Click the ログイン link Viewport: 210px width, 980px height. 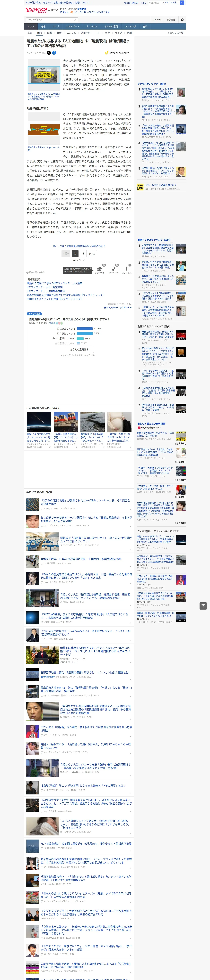click(64, 12)
